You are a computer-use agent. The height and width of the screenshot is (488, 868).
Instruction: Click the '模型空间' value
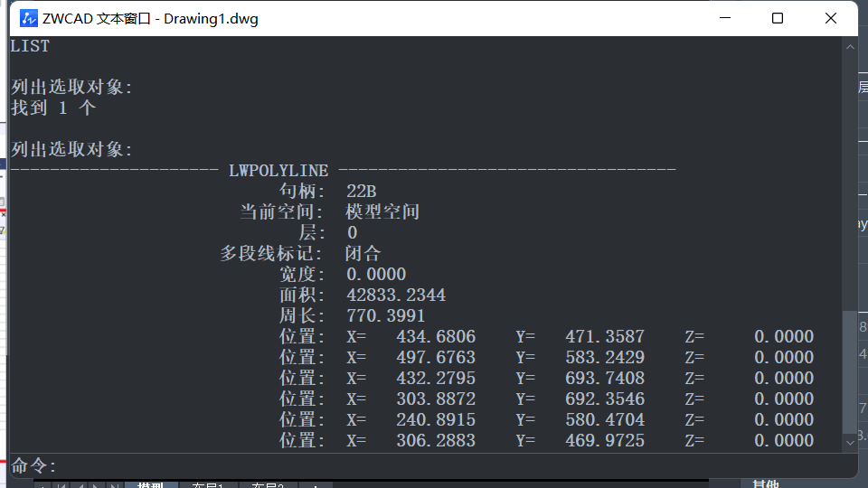click(382, 211)
